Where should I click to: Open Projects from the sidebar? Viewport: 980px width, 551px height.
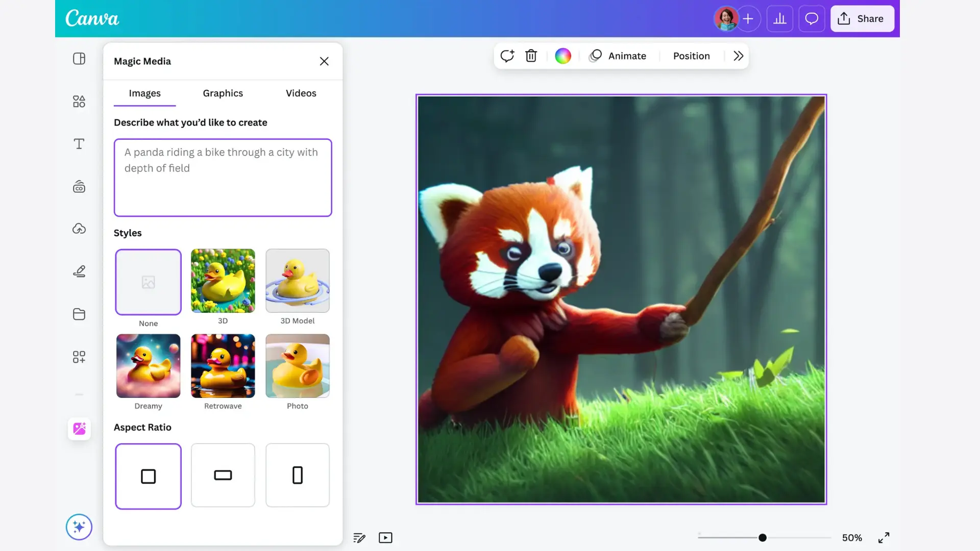(x=79, y=314)
